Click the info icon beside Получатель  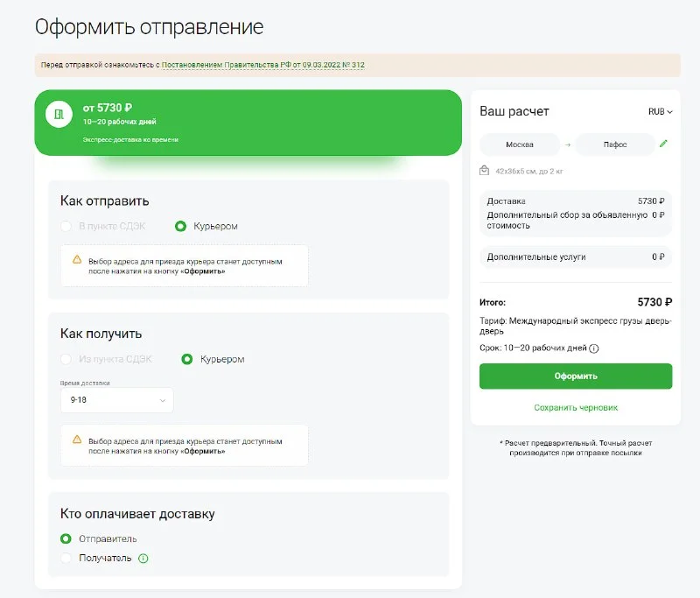point(143,558)
